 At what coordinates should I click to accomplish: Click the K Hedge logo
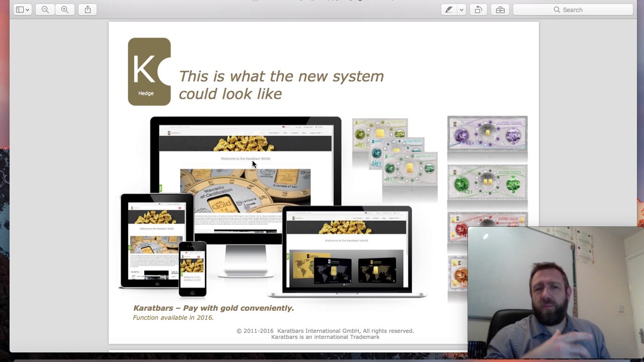[149, 71]
